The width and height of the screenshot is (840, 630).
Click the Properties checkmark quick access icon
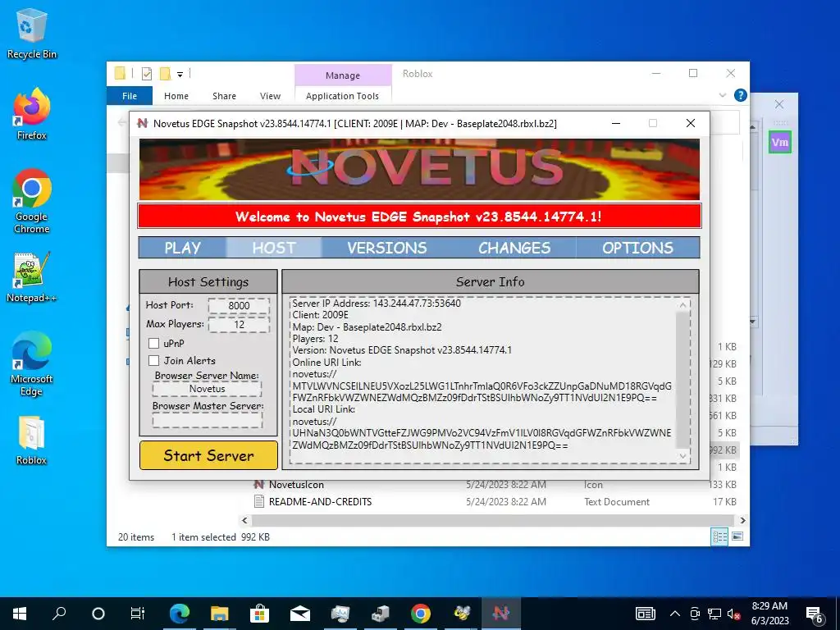(147, 74)
